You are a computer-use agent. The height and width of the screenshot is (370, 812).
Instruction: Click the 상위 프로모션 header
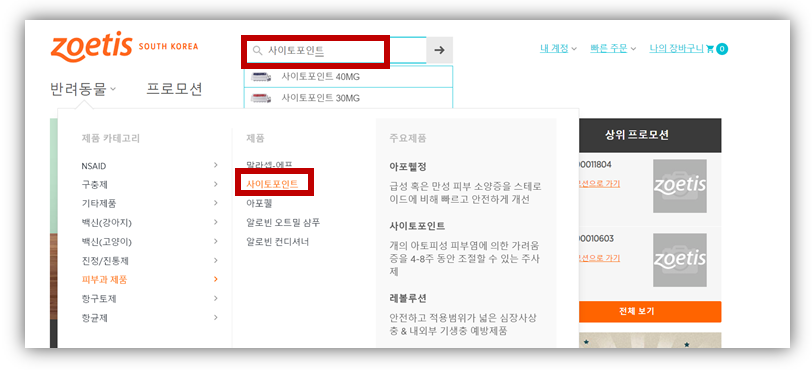pyautogui.click(x=649, y=135)
